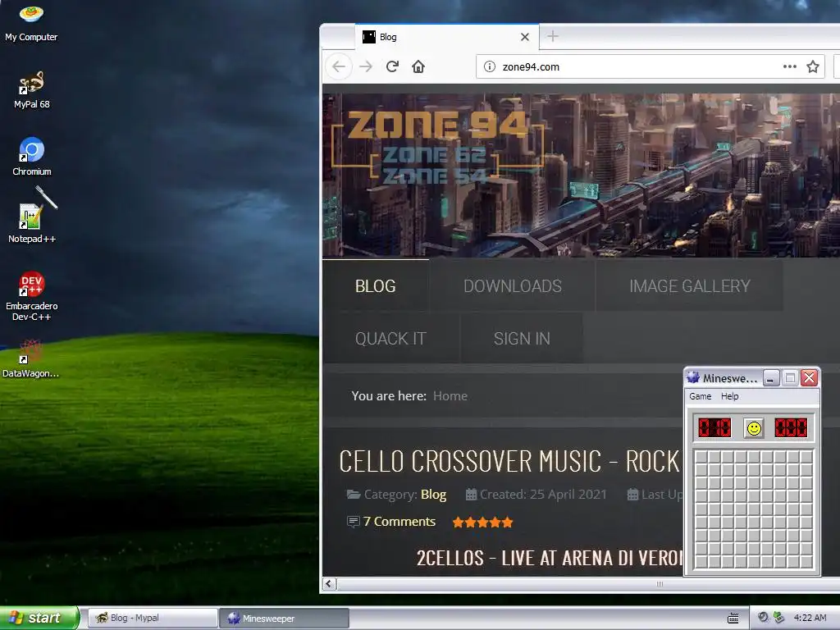
Task: Show site information for zone94.com
Action: click(x=489, y=66)
